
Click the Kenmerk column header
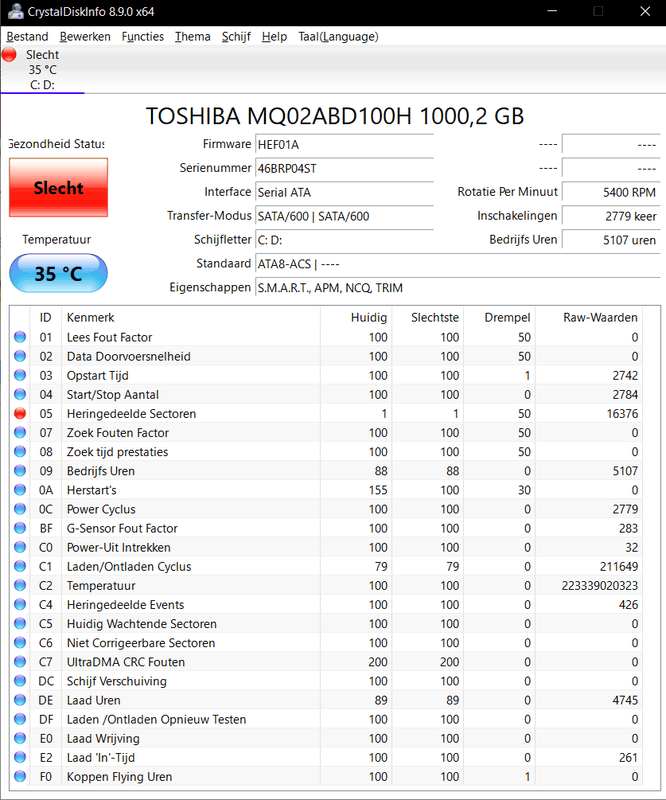pos(191,317)
